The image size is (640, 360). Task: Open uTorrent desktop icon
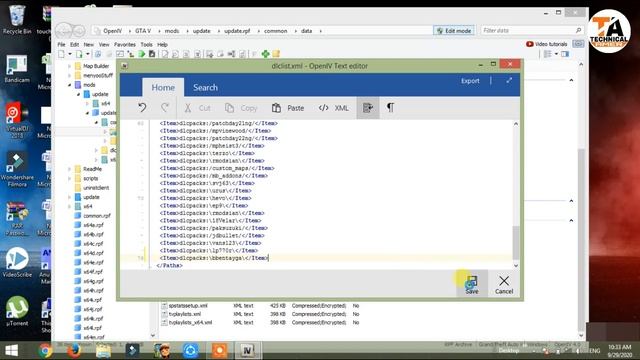click(x=17, y=311)
